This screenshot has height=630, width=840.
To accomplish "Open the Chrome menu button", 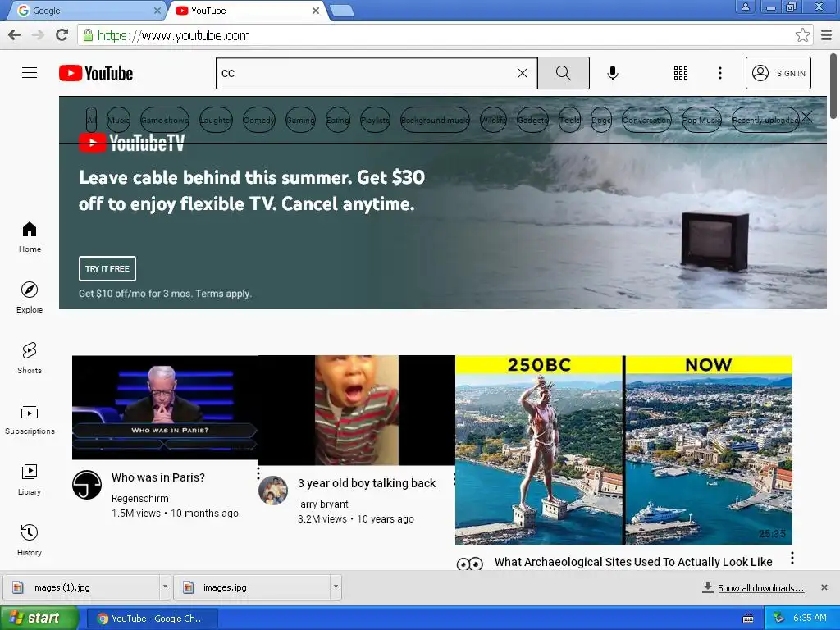I will tap(826, 35).
